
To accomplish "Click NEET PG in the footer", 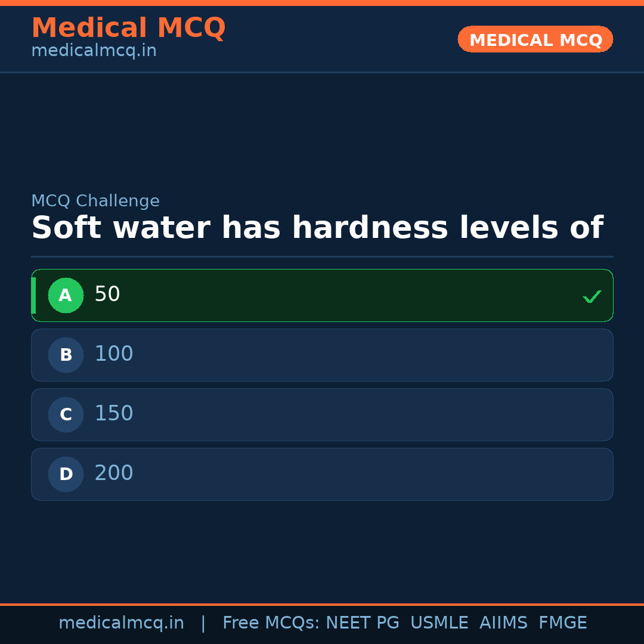I will [363, 623].
